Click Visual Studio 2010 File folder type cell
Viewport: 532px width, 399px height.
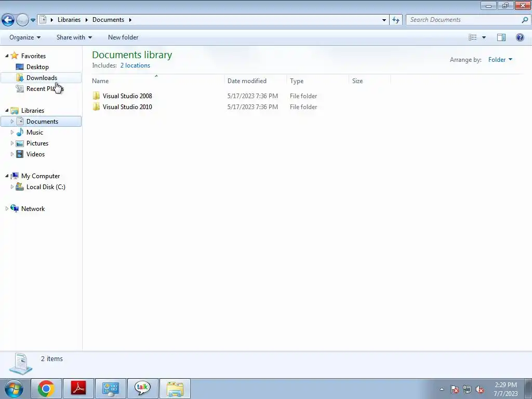303,107
